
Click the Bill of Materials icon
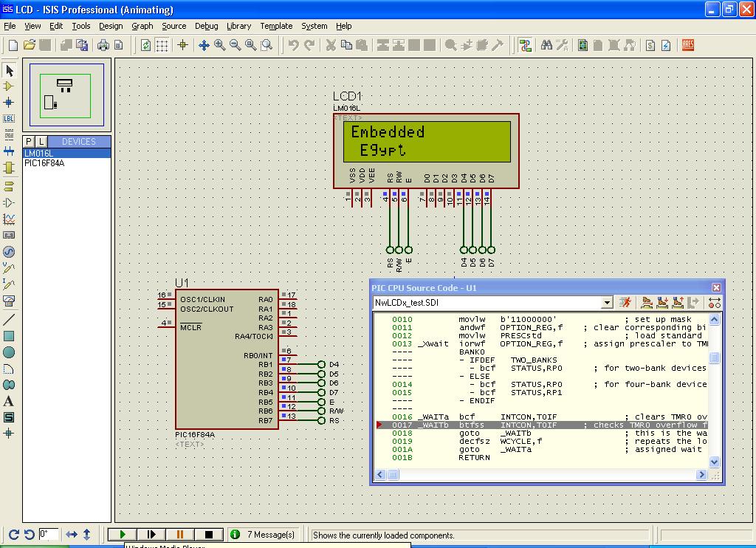[650, 45]
